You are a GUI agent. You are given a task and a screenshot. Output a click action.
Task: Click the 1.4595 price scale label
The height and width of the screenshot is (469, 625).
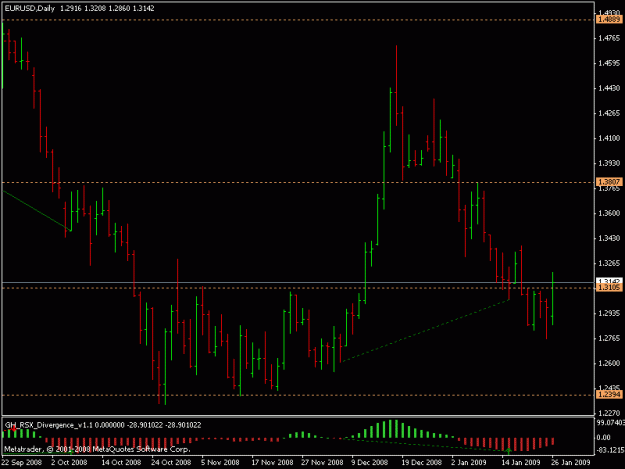point(609,63)
